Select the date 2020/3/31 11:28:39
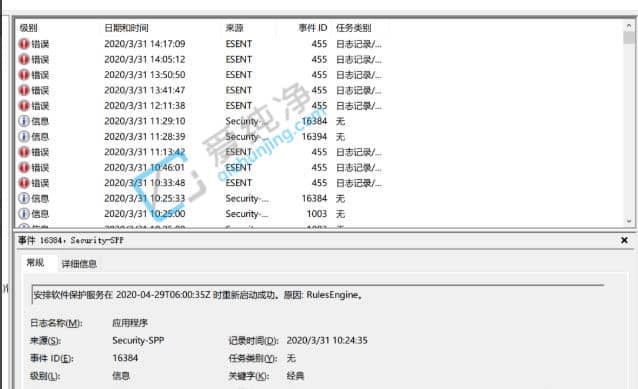638x389 pixels. point(145,137)
